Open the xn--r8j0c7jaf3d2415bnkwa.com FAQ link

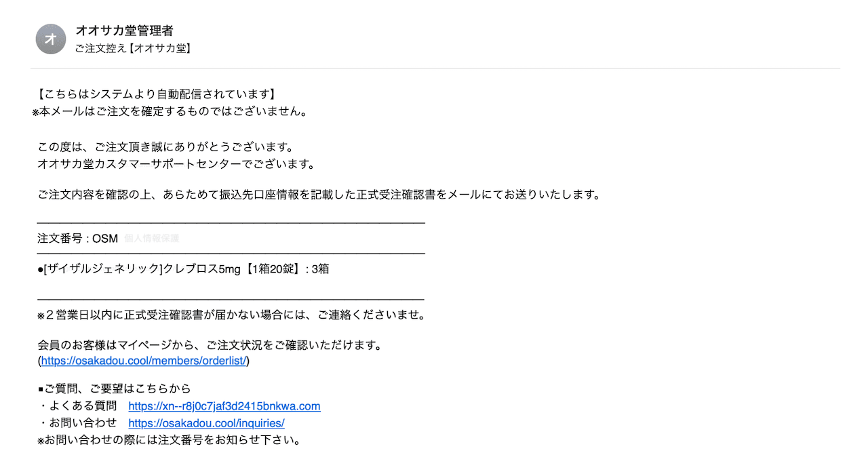point(224,406)
